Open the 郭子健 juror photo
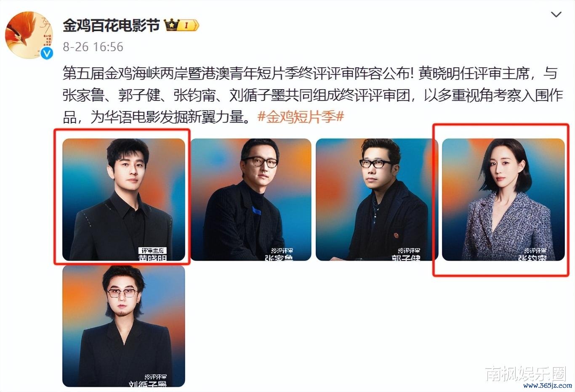575x392 pixels. pyautogui.click(x=377, y=200)
